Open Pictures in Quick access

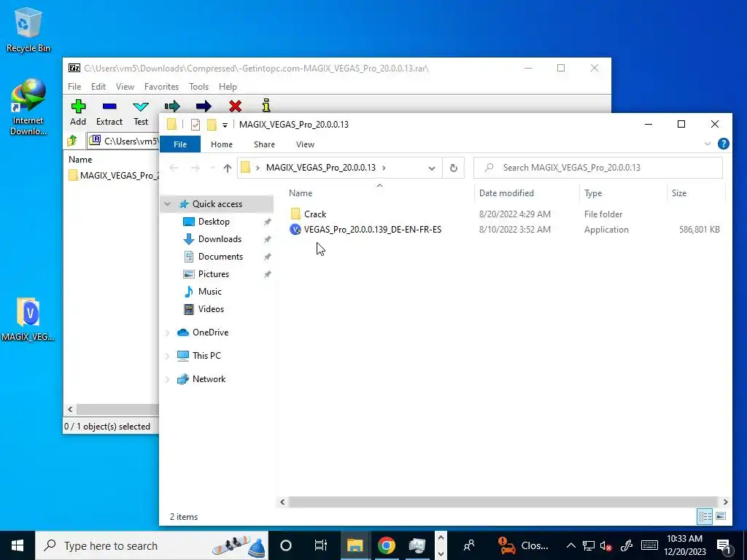214,274
